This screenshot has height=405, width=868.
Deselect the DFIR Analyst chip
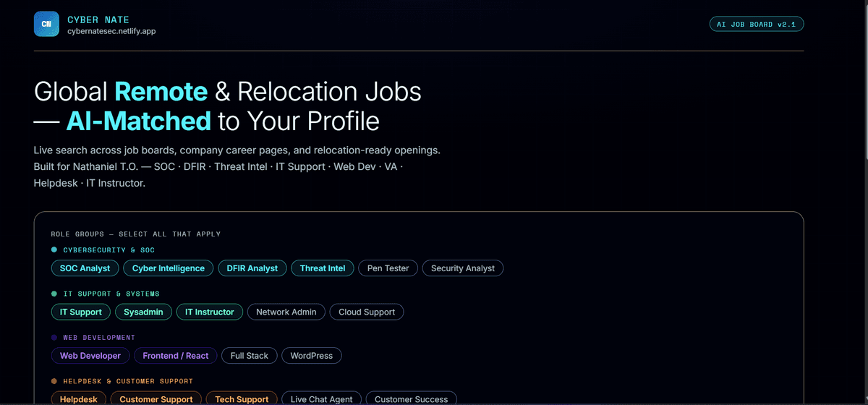pos(252,268)
